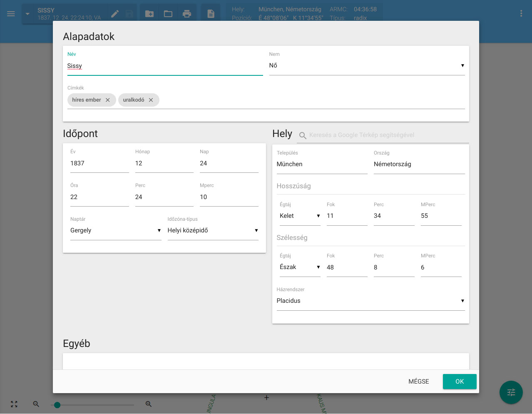Open the three-dot overflow menu
Viewport: 532px width, 414px height.
[x=521, y=14]
